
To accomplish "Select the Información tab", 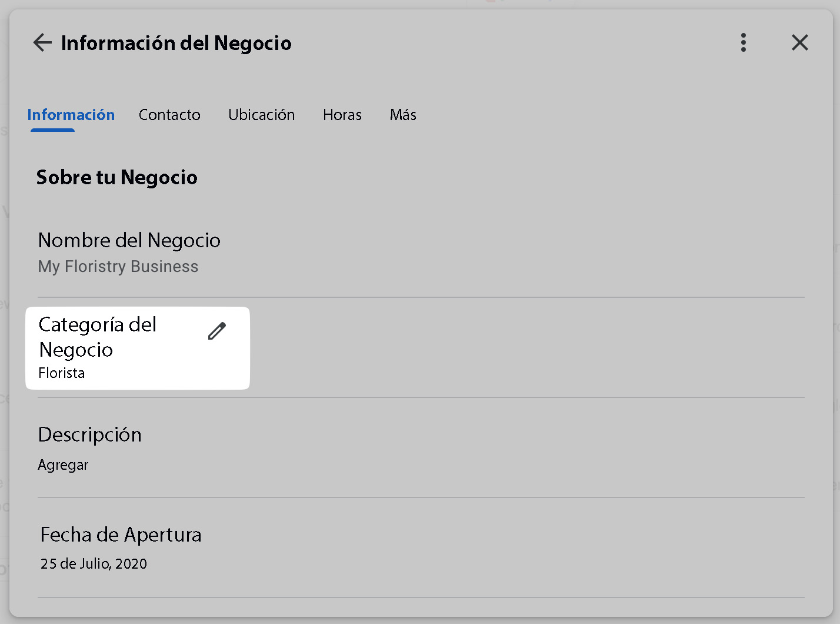I will click(x=71, y=115).
